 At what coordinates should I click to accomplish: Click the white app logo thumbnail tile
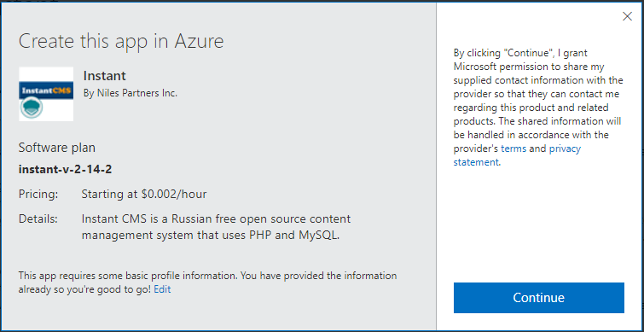(46, 94)
